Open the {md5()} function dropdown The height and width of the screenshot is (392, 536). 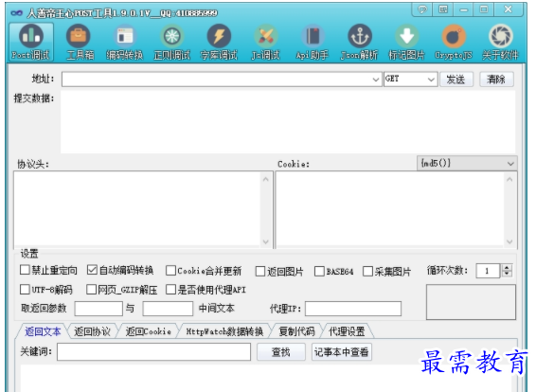(x=467, y=164)
